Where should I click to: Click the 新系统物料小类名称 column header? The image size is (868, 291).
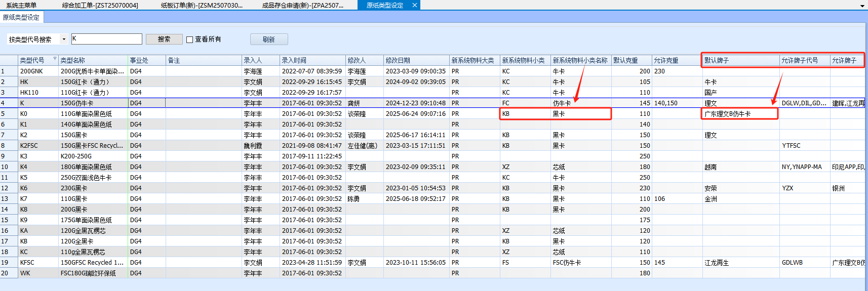point(581,60)
